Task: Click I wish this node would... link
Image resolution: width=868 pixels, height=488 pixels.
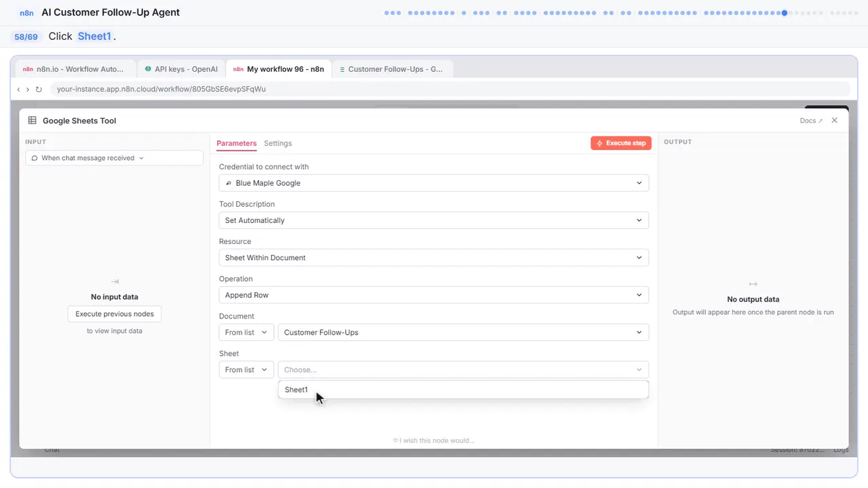Action: (434, 441)
